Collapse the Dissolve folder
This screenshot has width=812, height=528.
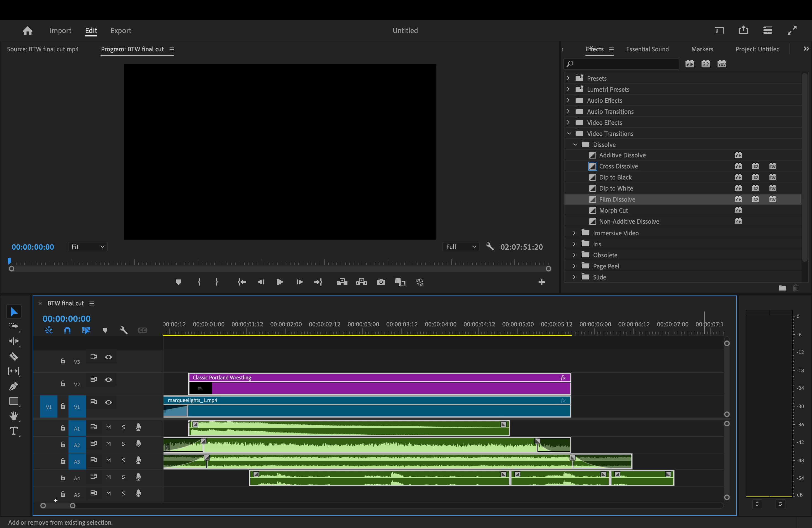tap(575, 145)
